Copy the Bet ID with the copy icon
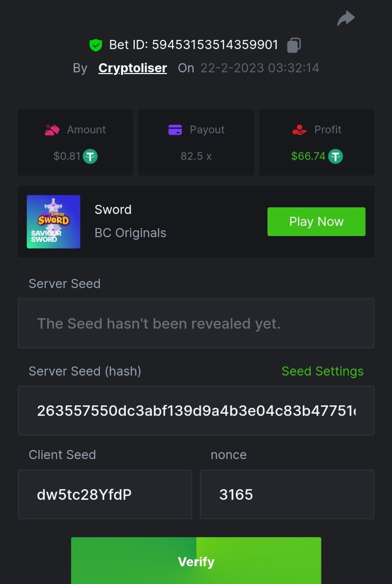This screenshot has height=584, width=392. [x=294, y=45]
